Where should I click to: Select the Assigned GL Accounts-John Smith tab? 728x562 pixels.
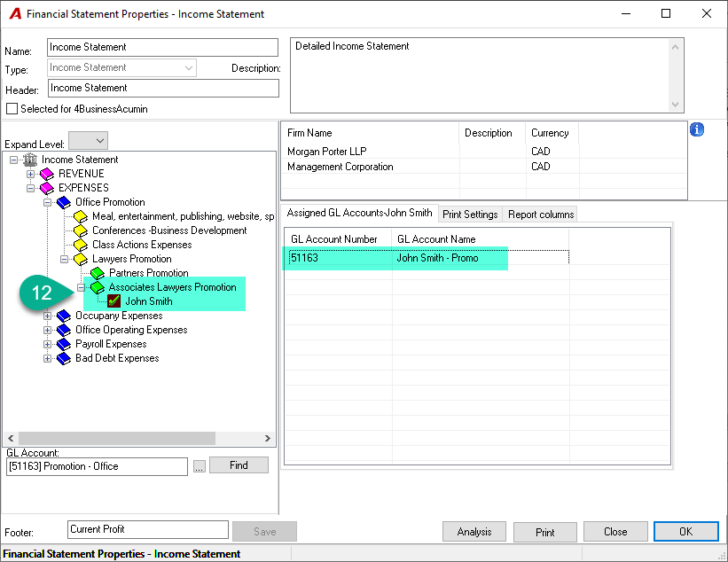click(x=359, y=213)
